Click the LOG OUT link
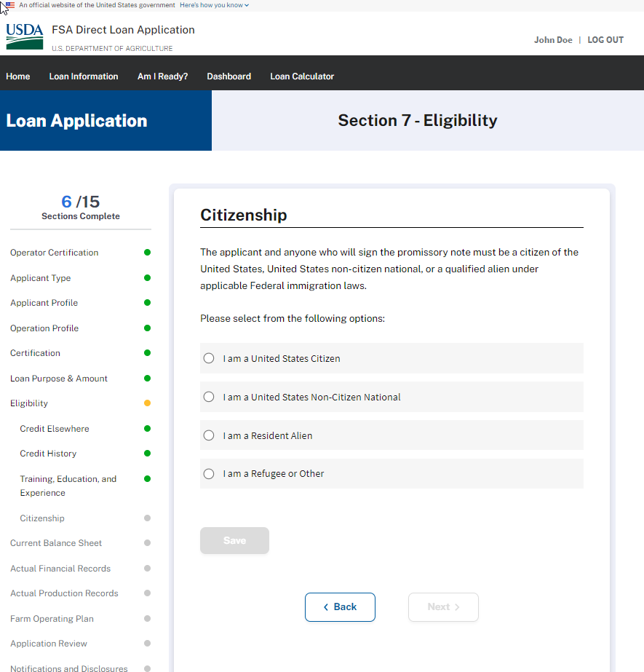 click(x=605, y=40)
